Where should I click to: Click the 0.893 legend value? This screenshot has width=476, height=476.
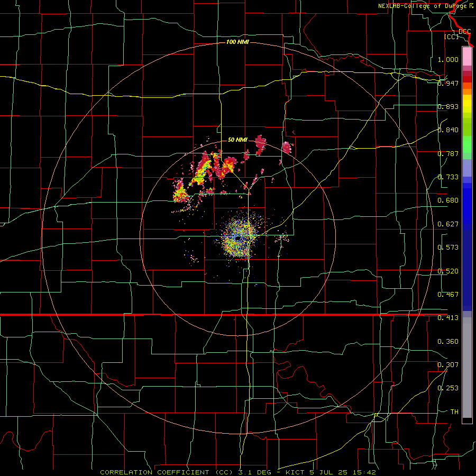click(x=448, y=106)
